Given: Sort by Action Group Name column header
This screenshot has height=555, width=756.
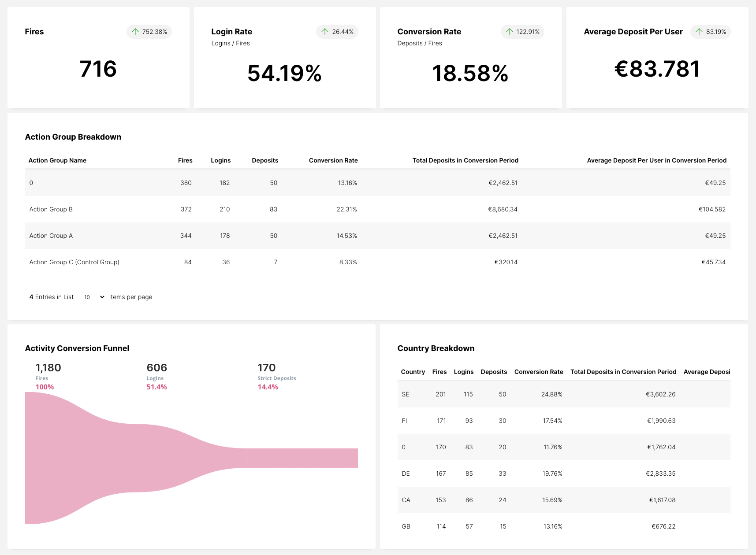Looking at the screenshot, I should pyautogui.click(x=57, y=160).
